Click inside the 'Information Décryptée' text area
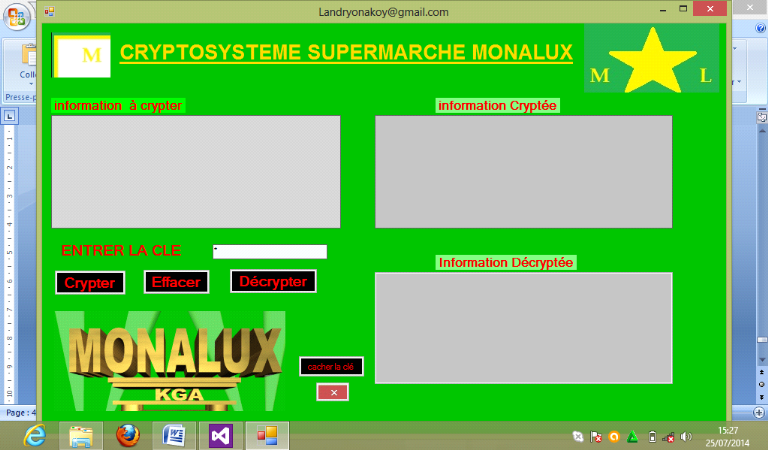This screenshot has height=450, width=768. [x=524, y=328]
